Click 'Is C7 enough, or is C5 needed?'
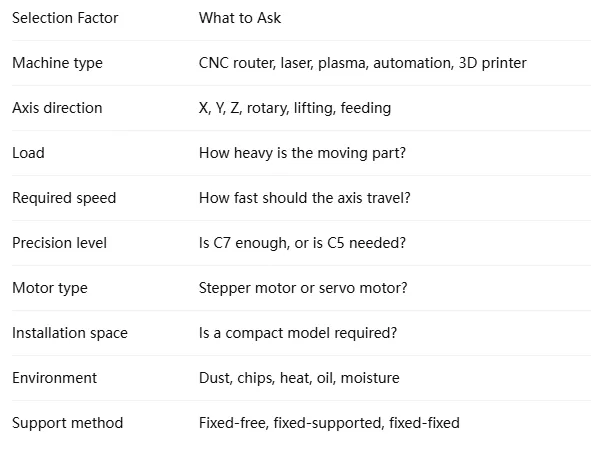Viewport: 591px width, 454px height. [302, 243]
